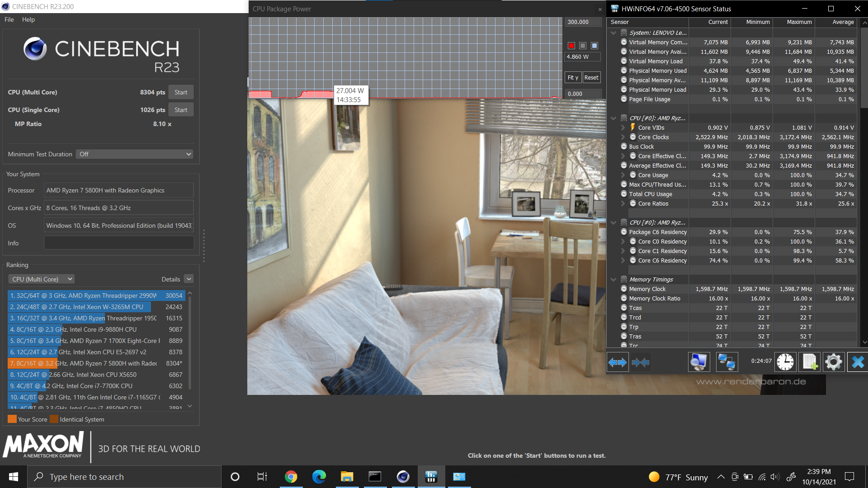
Task: Click Reset on the power graph
Action: pyautogui.click(x=591, y=77)
